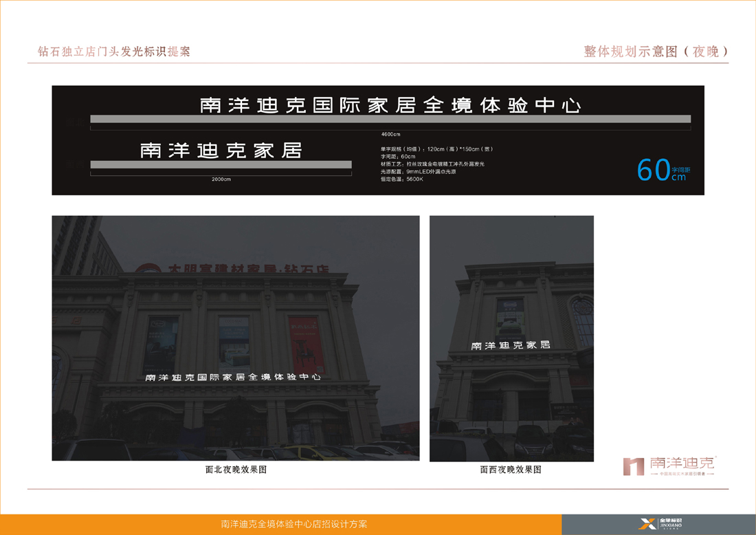Click the red poster banner on north facade
Screen dimensions: 756x535
click(305, 347)
